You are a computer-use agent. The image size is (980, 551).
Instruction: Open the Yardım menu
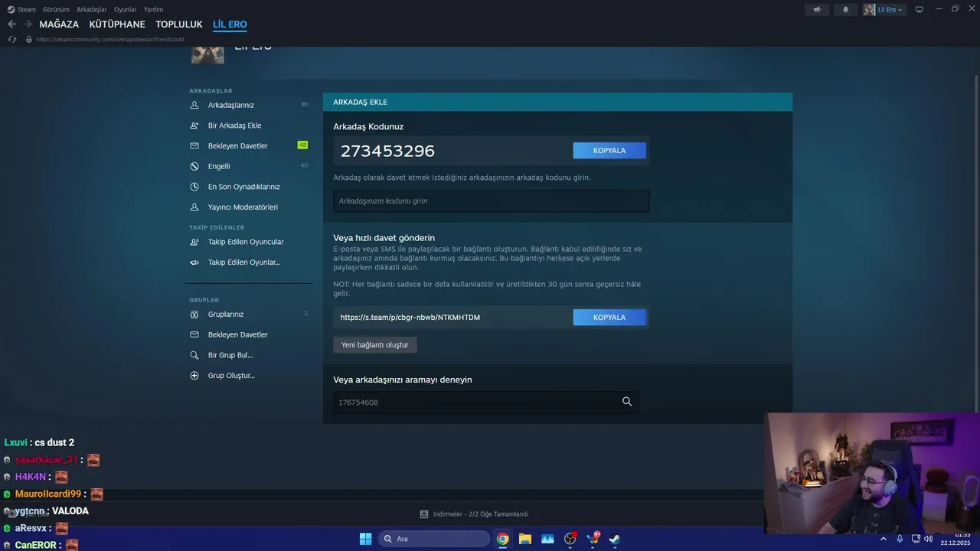click(x=153, y=9)
